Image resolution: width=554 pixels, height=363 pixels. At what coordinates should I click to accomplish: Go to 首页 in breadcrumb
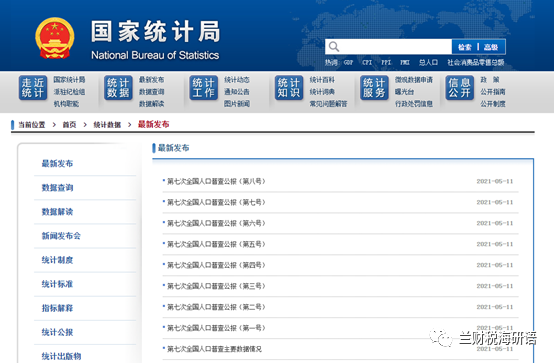click(x=69, y=124)
